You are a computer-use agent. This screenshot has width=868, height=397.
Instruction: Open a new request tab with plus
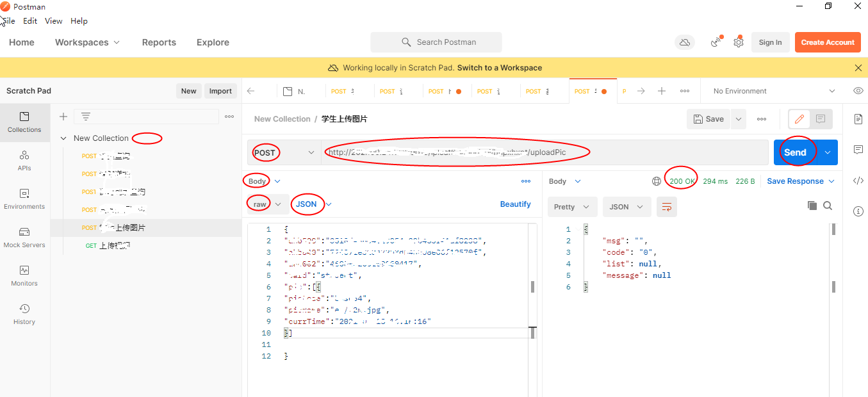(x=662, y=91)
